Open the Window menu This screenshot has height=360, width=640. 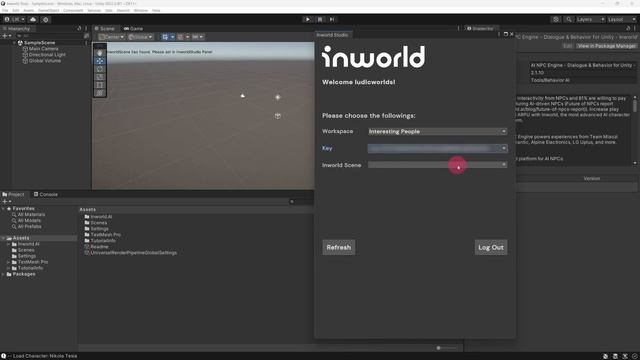point(141,10)
